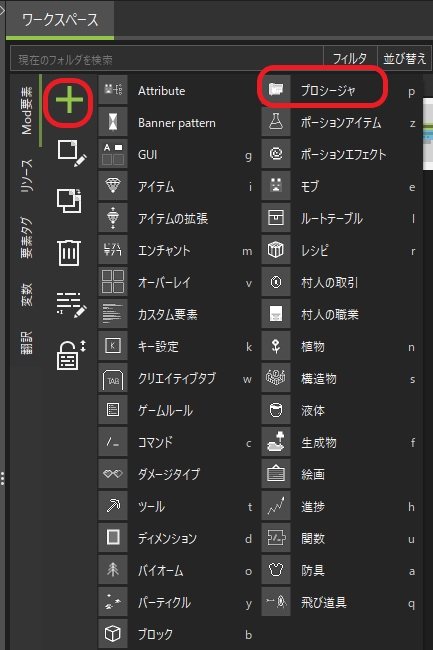Select the アイテム diamond icon entry
433x650 pixels.
click(x=113, y=186)
